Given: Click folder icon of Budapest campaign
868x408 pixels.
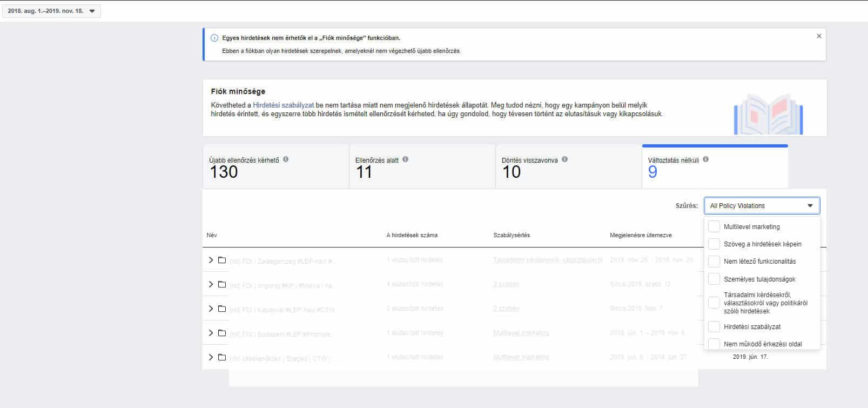Looking at the screenshot, I should (x=222, y=333).
